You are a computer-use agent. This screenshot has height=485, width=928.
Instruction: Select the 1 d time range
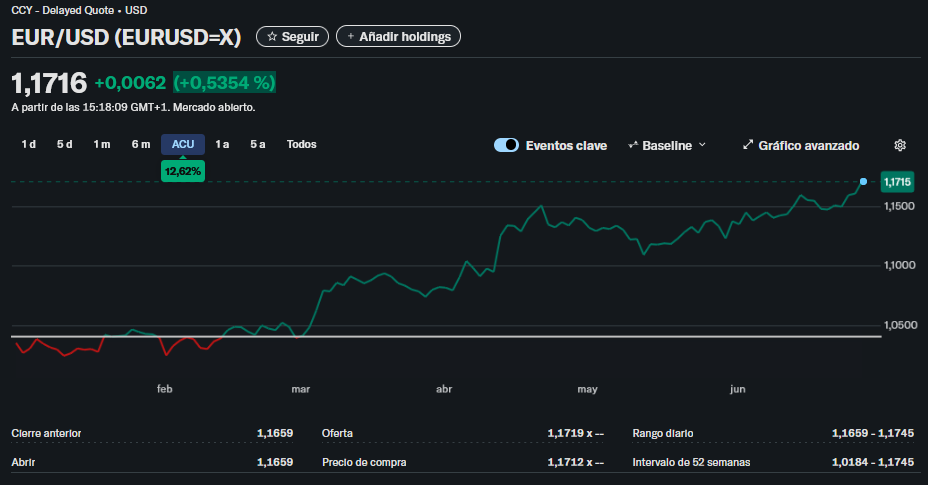(x=29, y=144)
